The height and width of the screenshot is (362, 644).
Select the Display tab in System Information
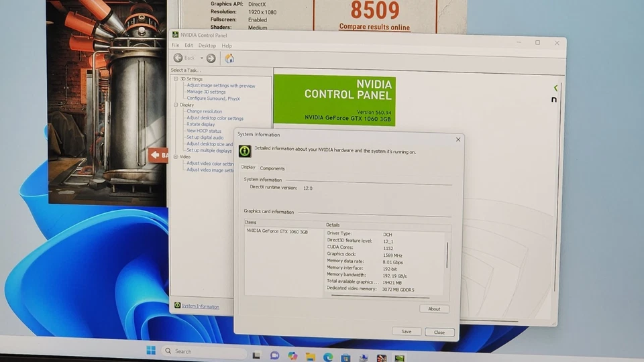[248, 167]
